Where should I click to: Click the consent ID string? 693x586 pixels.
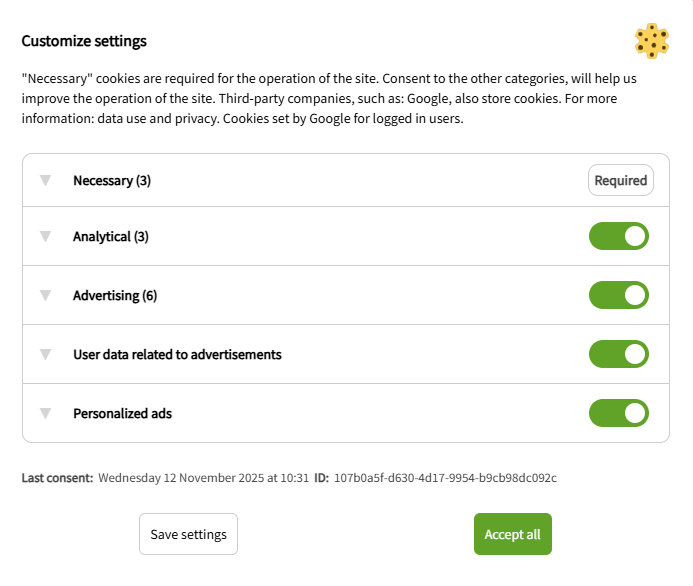tap(445, 478)
